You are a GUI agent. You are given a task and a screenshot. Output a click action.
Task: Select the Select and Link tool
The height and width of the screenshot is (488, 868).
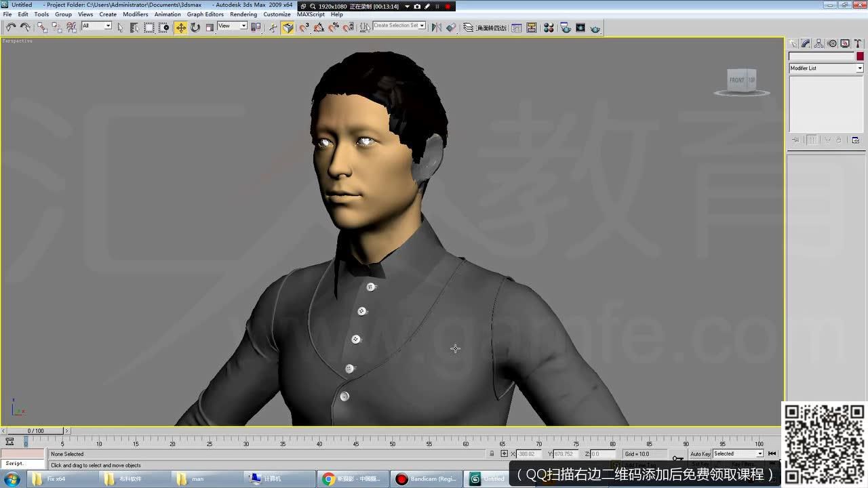click(42, 28)
